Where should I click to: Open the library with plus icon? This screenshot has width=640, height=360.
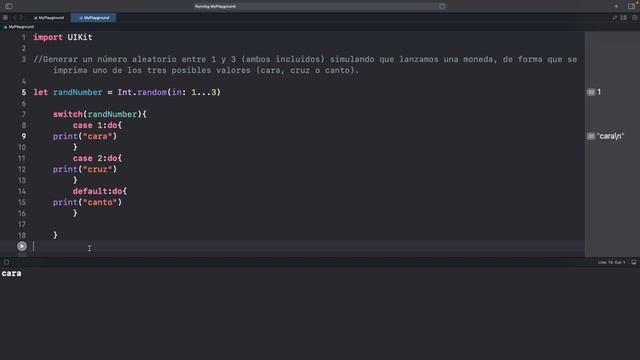click(x=616, y=6)
